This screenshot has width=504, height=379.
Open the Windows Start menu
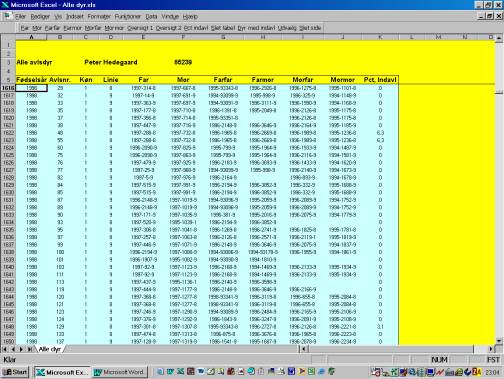click(x=15, y=372)
